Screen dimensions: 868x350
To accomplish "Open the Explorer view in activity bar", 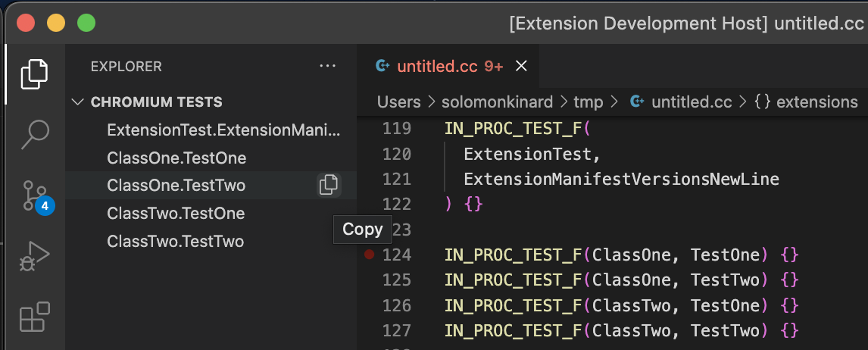I will click(x=34, y=73).
